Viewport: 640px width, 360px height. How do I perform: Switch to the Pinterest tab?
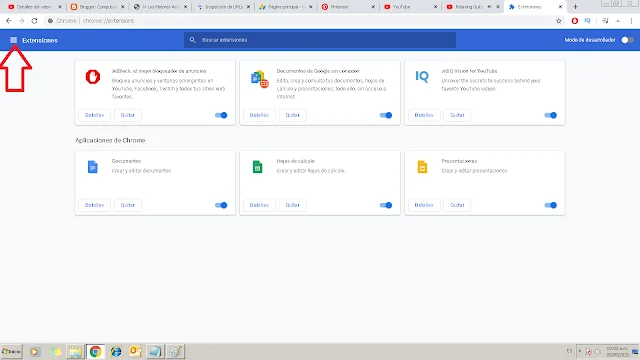(348, 7)
